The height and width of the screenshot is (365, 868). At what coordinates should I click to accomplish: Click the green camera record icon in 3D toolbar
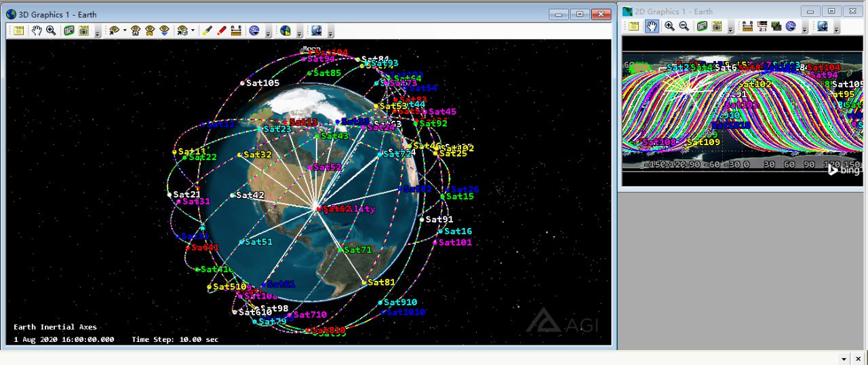pos(69,31)
